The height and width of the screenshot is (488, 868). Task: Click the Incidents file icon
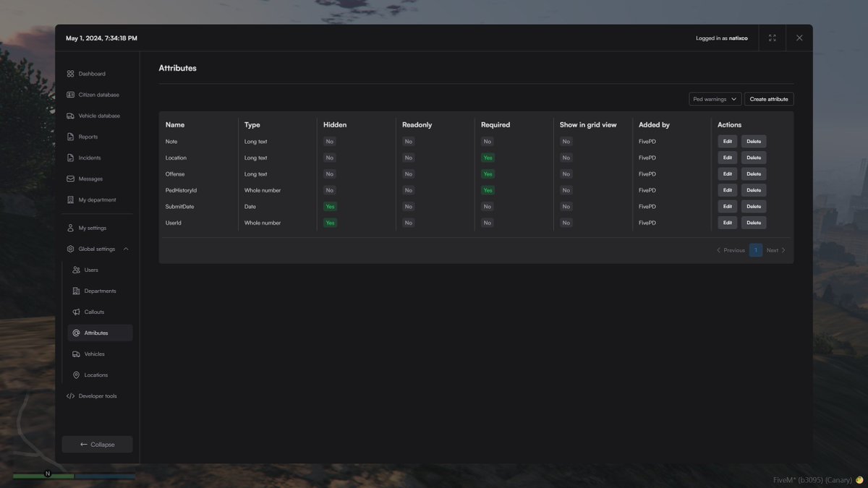(x=70, y=158)
